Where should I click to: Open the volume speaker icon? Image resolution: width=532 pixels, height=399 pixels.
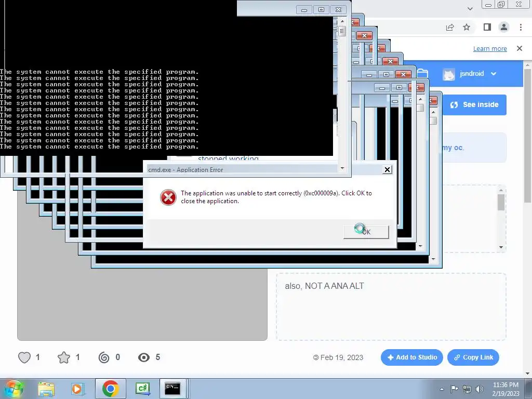pos(479,389)
